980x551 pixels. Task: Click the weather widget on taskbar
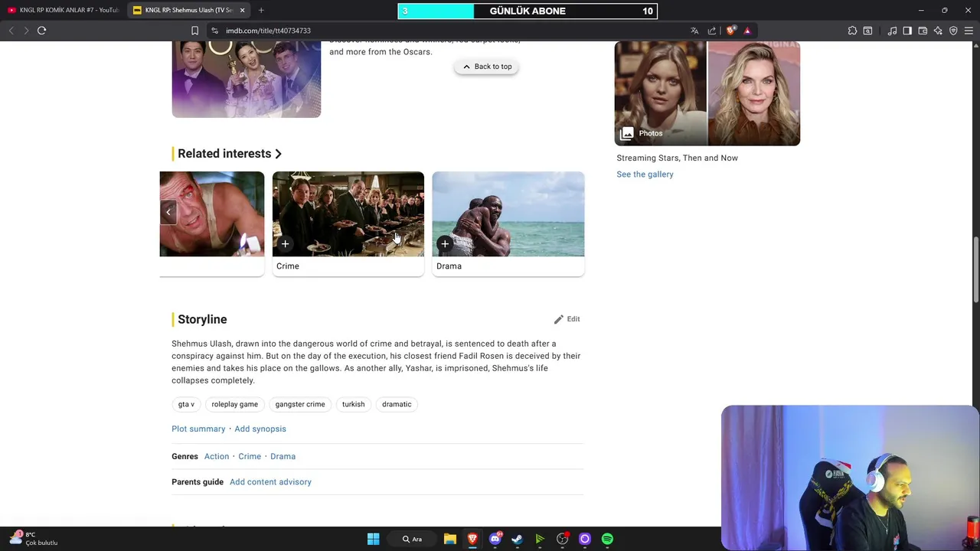point(34,539)
